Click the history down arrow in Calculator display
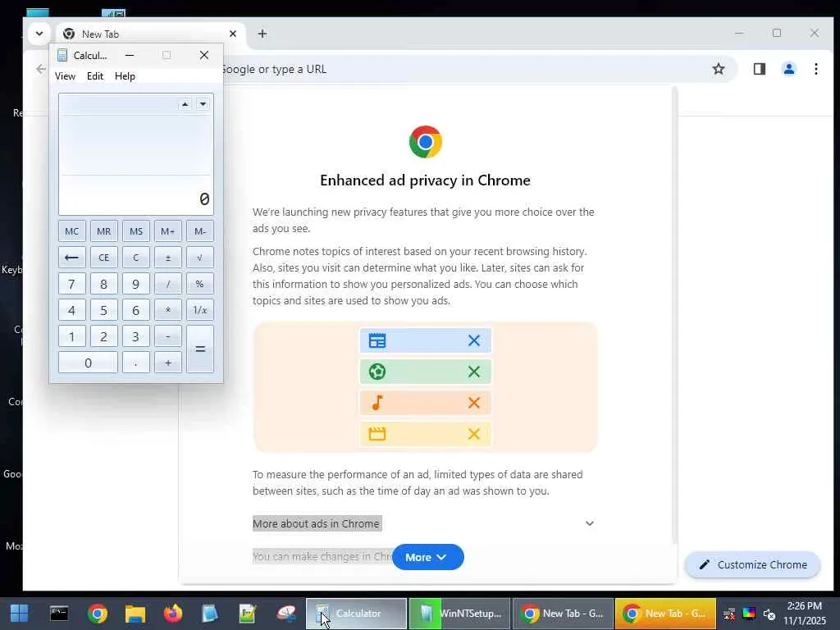The image size is (840, 630). click(203, 104)
